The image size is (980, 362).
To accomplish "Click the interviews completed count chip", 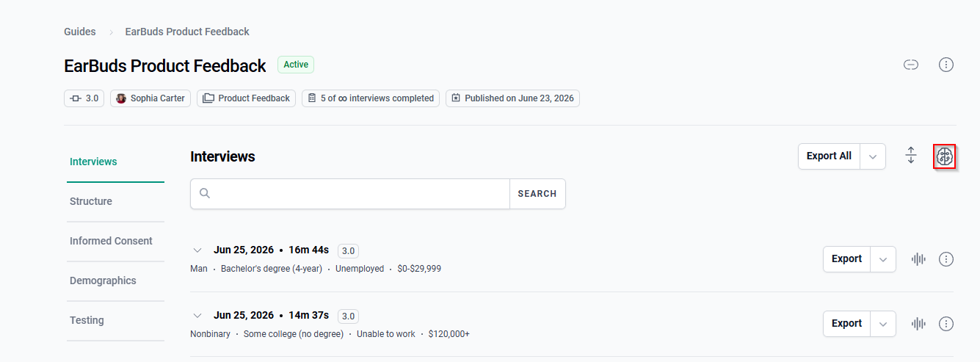I will pyautogui.click(x=371, y=98).
